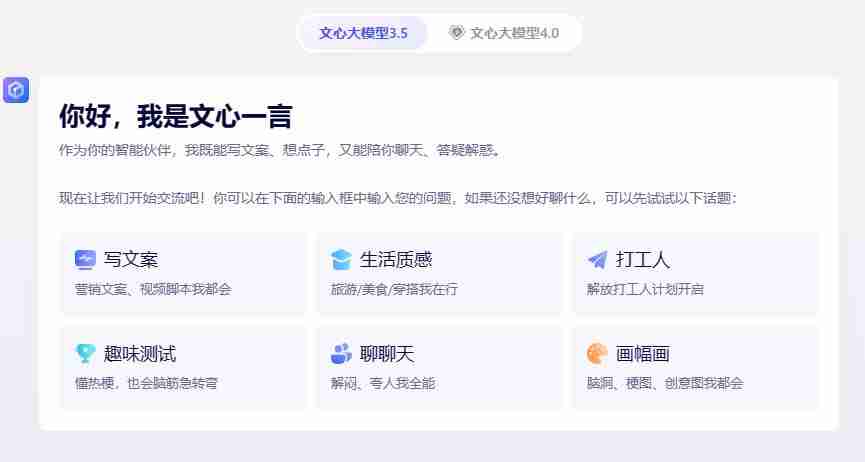Open the 写文案 topic title
The height and width of the screenshot is (462, 865).
(x=131, y=259)
